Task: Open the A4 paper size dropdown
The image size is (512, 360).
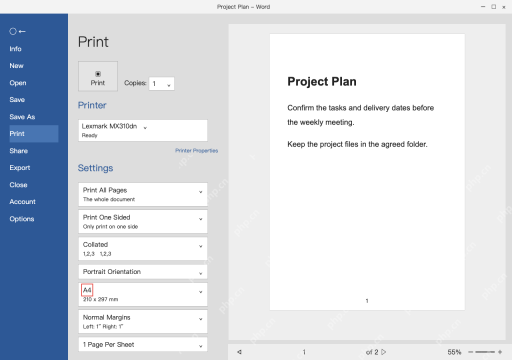Action: coord(143,295)
